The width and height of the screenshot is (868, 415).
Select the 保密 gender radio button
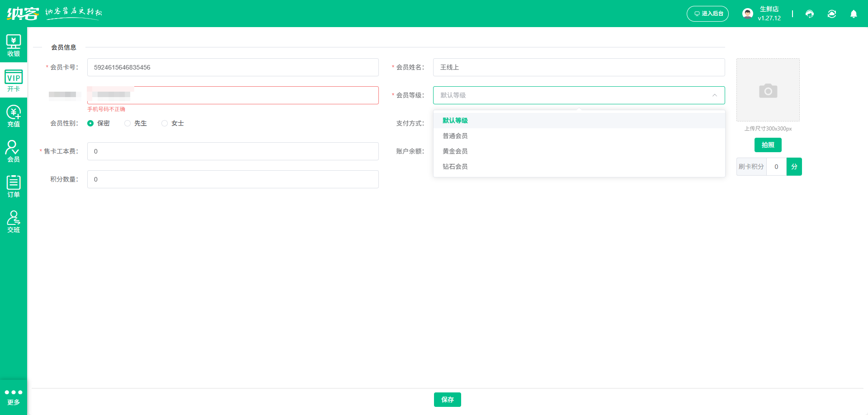click(90, 123)
